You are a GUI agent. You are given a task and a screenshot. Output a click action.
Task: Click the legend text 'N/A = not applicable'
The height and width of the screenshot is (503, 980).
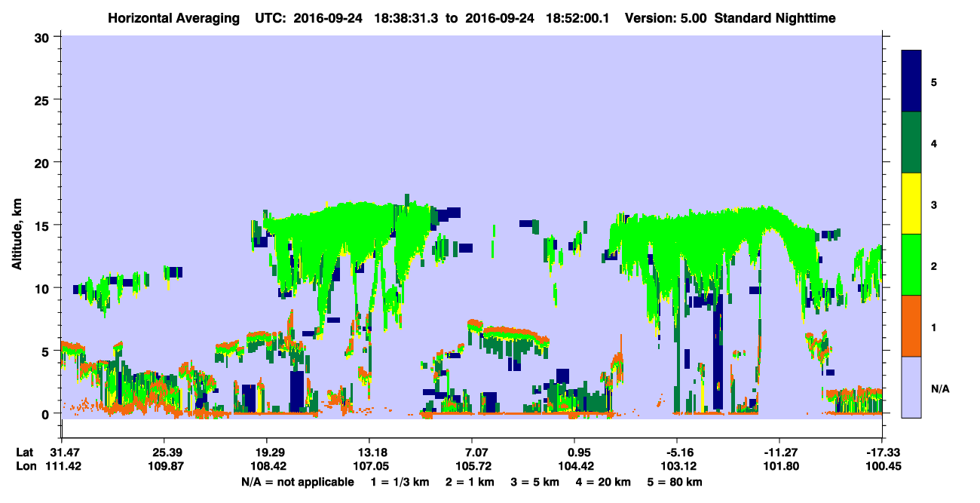pos(298,482)
